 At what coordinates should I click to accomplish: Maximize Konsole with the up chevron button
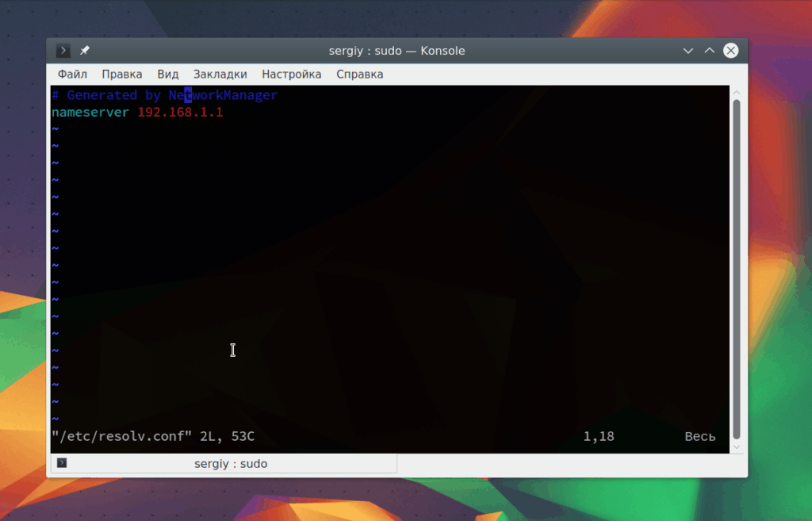[x=710, y=50]
